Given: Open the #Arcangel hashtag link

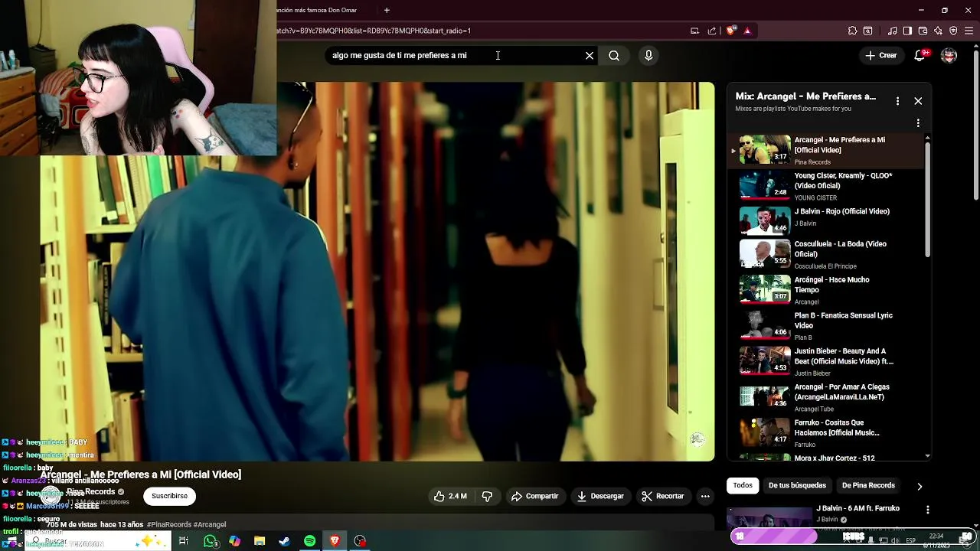Looking at the screenshot, I should [210, 525].
